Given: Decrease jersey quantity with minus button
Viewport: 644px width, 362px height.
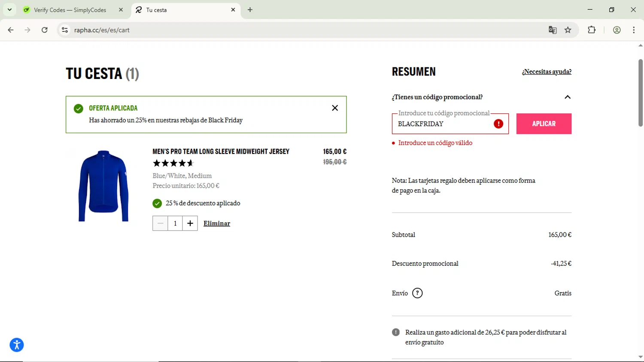Looking at the screenshot, I should tap(160, 223).
